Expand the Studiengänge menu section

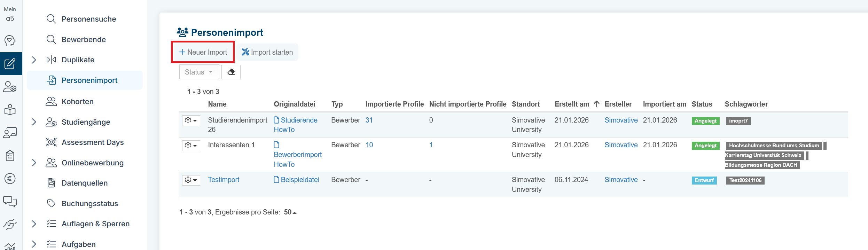point(34,122)
